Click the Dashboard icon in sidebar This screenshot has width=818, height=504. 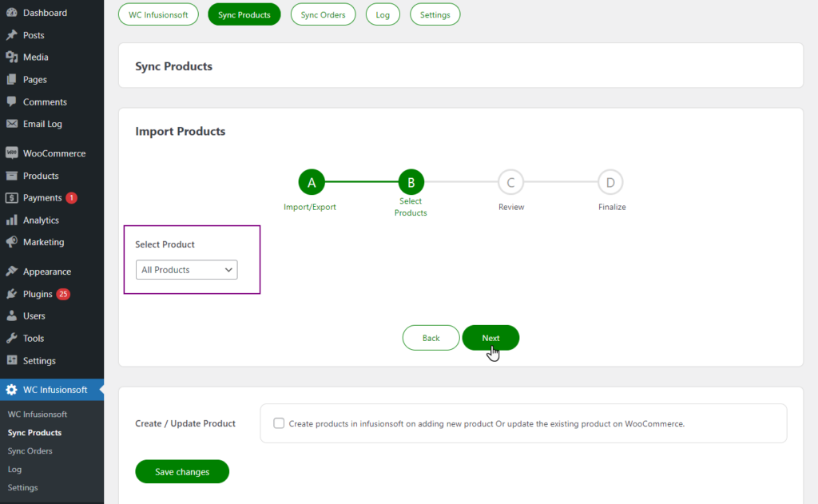[x=11, y=13]
